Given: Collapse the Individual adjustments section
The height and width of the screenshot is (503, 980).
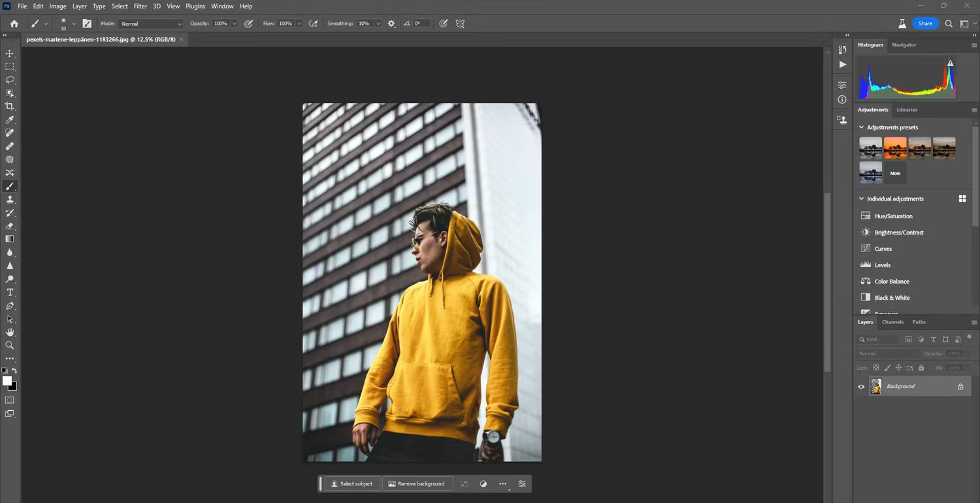Looking at the screenshot, I should click(x=861, y=199).
